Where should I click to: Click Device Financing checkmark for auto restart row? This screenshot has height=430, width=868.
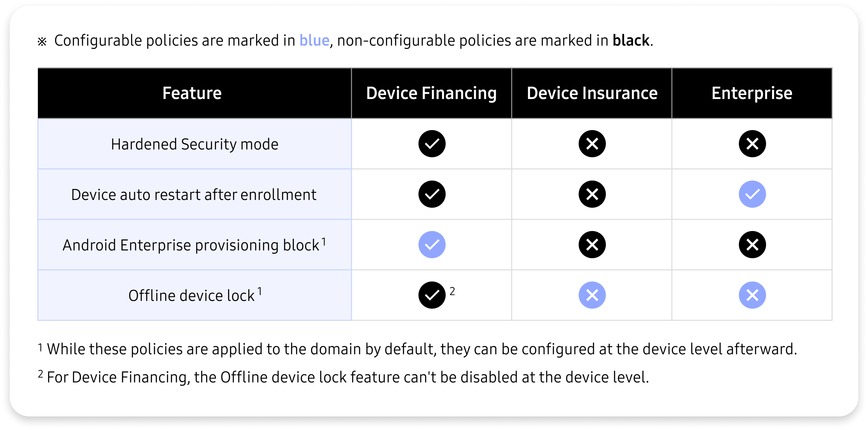432,194
